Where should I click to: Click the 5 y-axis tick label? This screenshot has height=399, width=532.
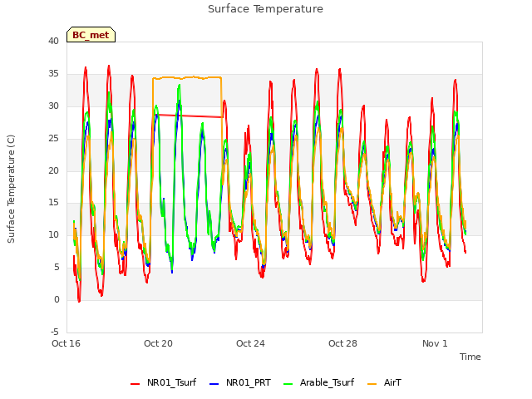57,268
